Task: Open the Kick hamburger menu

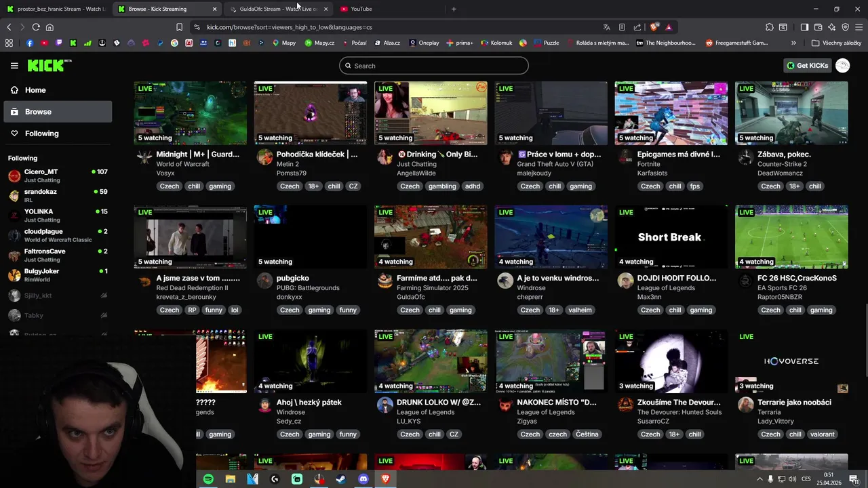Action: pos(14,66)
